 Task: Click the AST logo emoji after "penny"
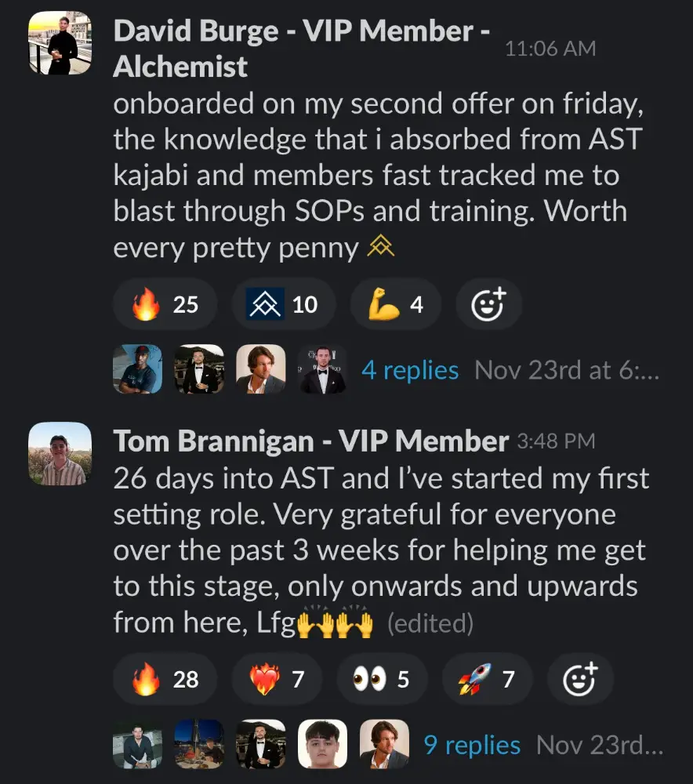pos(380,248)
